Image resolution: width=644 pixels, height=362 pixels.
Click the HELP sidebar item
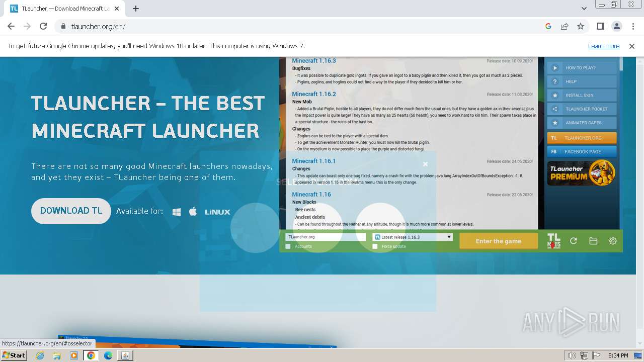(582, 81)
